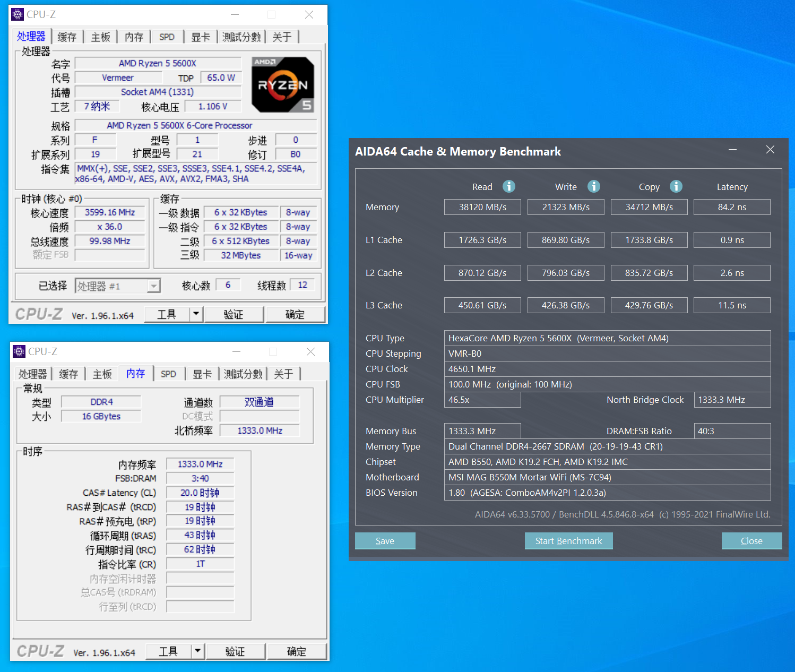Select the 显卡 tab in top CPU-Z window
This screenshot has height=672, width=795.
(x=201, y=37)
